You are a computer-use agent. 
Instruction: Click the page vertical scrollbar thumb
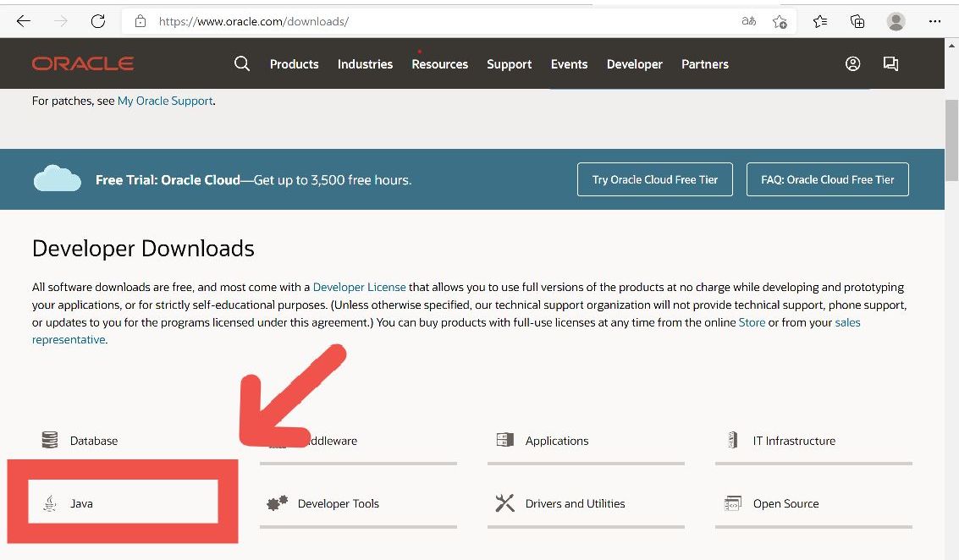[x=951, y=140]
